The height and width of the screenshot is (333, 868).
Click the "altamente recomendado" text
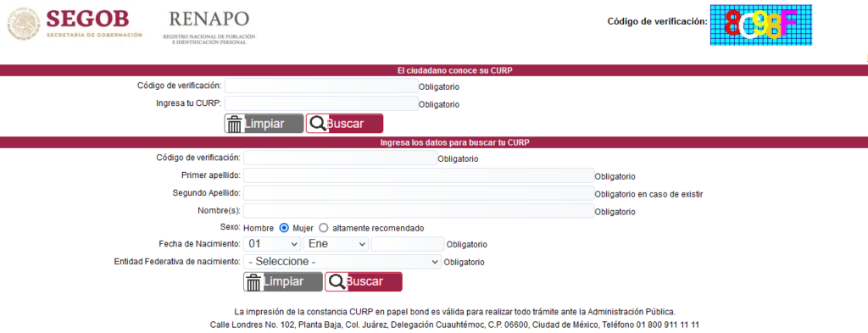tap(378, 228)
